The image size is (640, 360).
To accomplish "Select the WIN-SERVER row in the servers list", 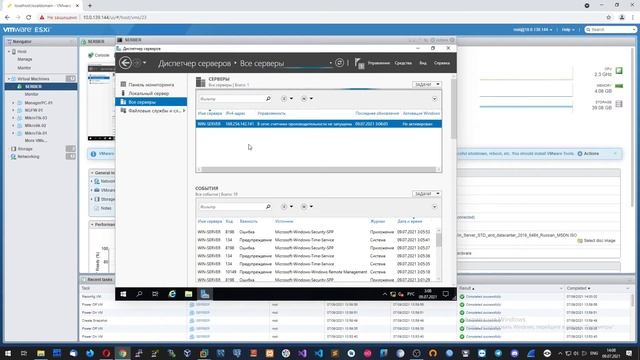I will (x=318, y=124).
